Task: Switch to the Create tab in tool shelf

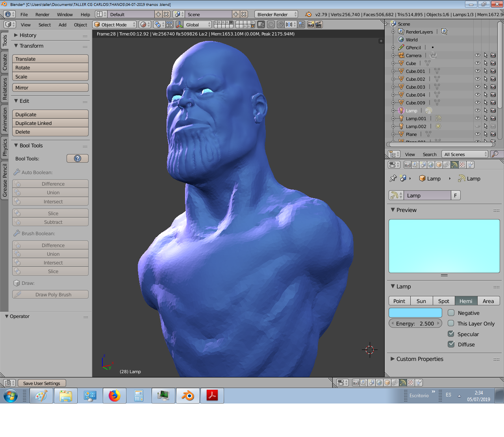Action: (5, 62)
